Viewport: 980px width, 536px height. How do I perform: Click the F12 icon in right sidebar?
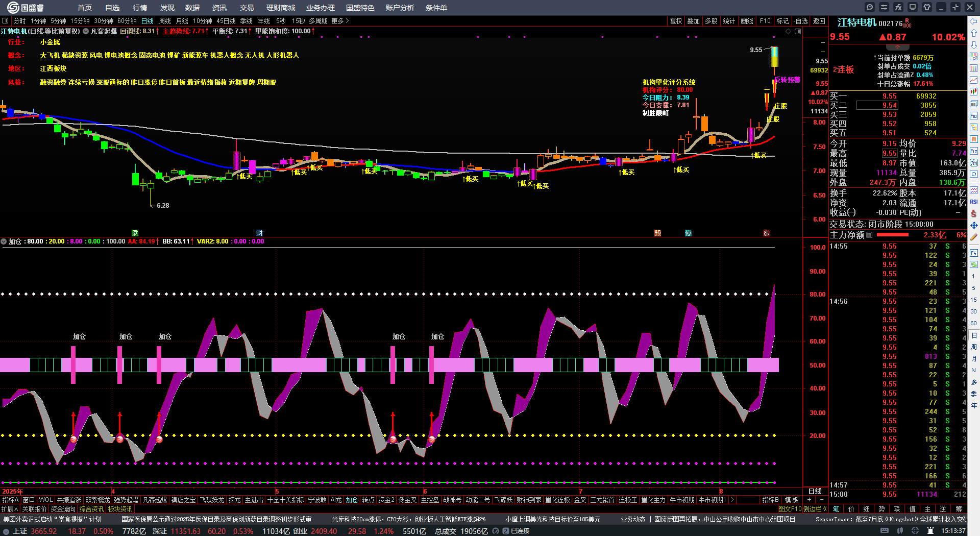(x=974, y=151)
